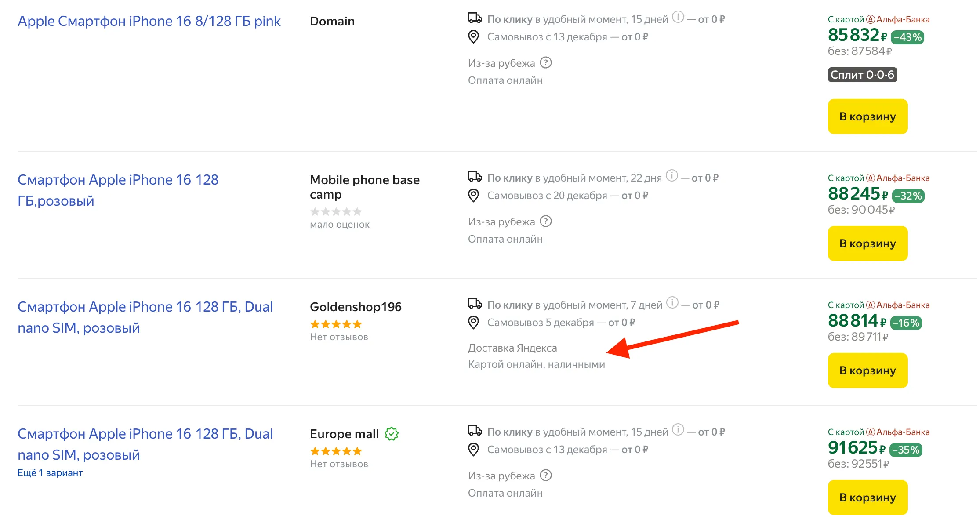The height and width of the screenshot is (530, 980).
Task: Click question mark beside Europe mall's "Из-за рубежа"
Action: (545, 476)
